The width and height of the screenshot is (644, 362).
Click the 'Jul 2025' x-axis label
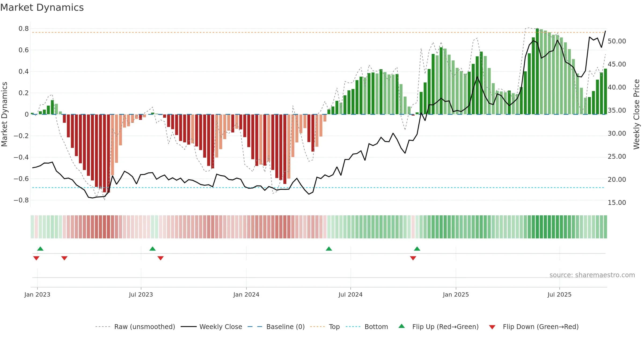click(559, 294)
